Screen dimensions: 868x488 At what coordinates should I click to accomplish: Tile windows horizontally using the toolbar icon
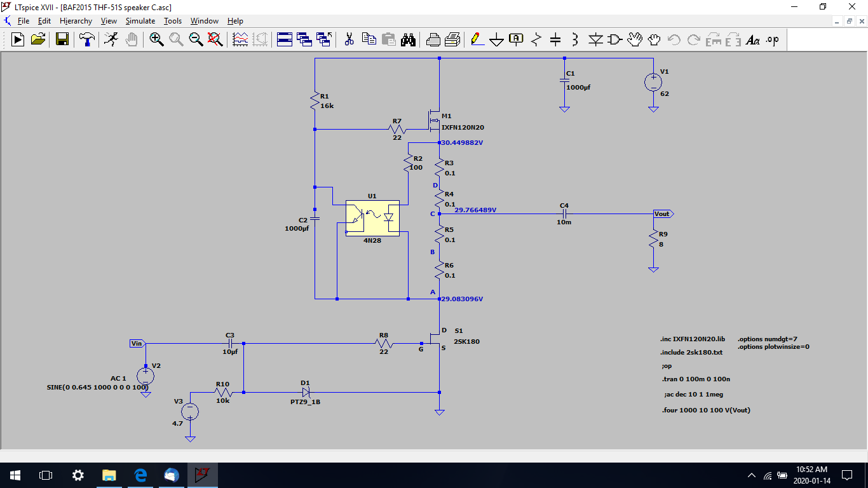pyautogui.click(x=284, y=39)
